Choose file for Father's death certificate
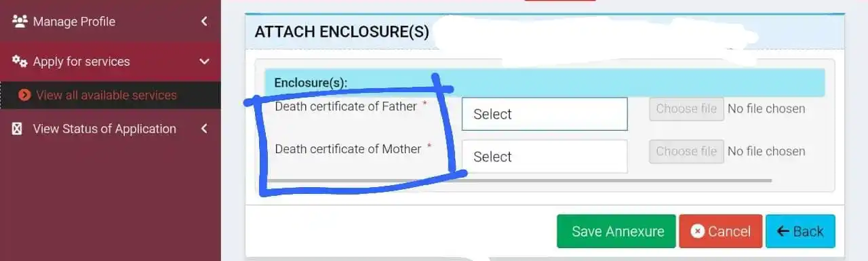The height and width of the screenshot is (261, 868). [x=686, y=108]
